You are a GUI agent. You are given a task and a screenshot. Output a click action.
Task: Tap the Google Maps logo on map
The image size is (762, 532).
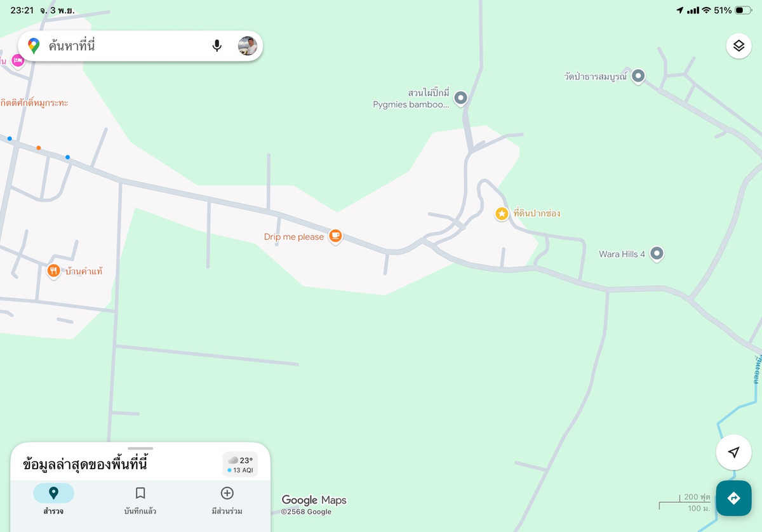point(314,500)
